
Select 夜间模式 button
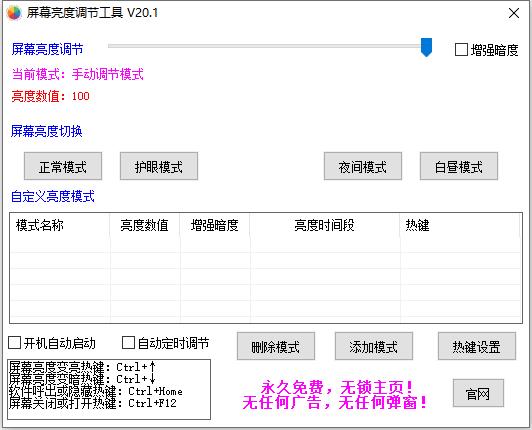(x=363, y=166)
